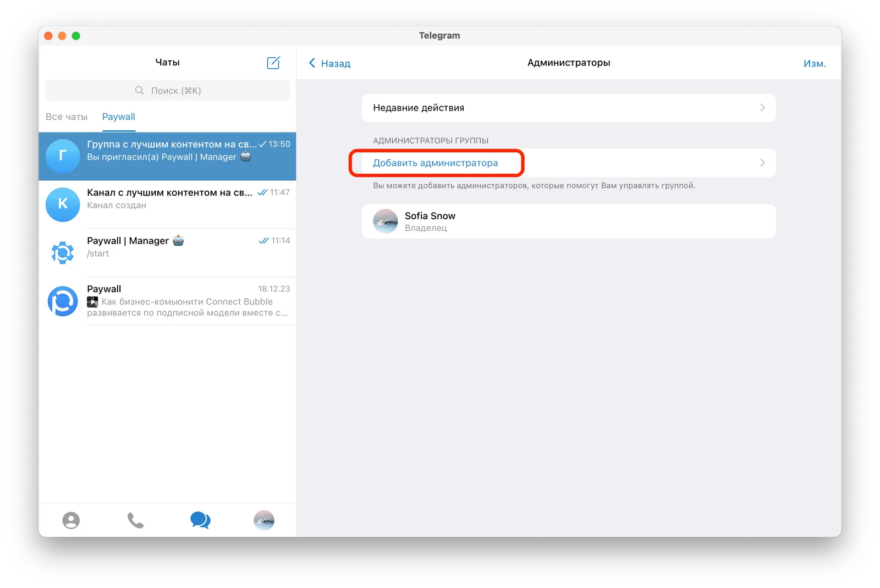The height and width of the screenshot is (588, 880).
Task: Focus the Поиск search field
Action: point(168,91)
